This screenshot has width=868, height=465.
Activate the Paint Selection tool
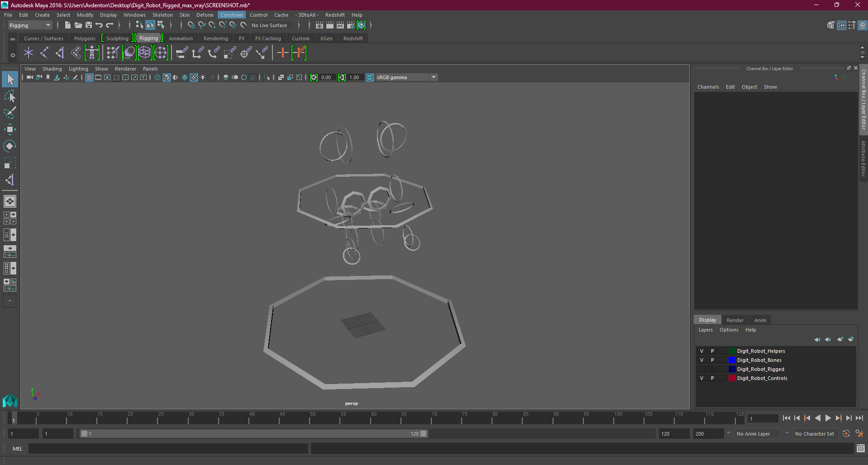point(10,113)
